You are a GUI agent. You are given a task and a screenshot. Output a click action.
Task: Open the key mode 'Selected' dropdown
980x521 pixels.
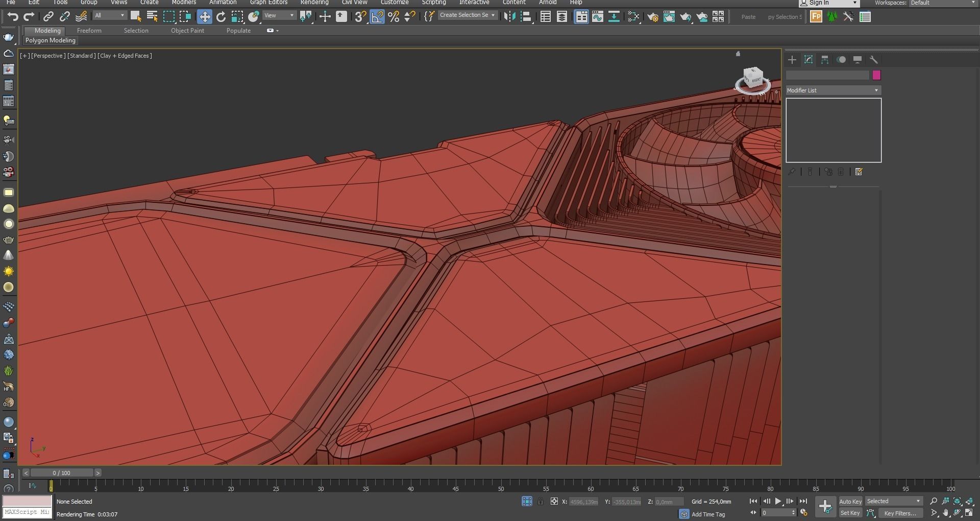(894, 501)
